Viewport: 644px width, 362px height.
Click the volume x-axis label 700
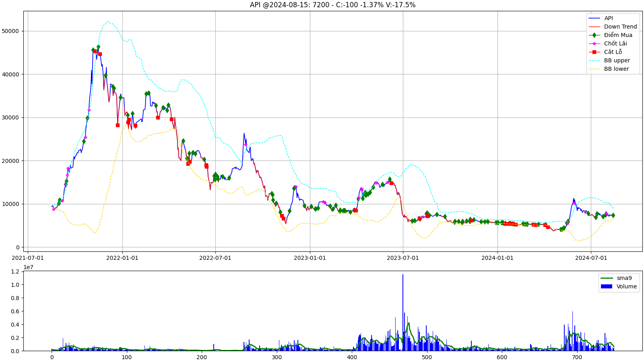[577, 357]
